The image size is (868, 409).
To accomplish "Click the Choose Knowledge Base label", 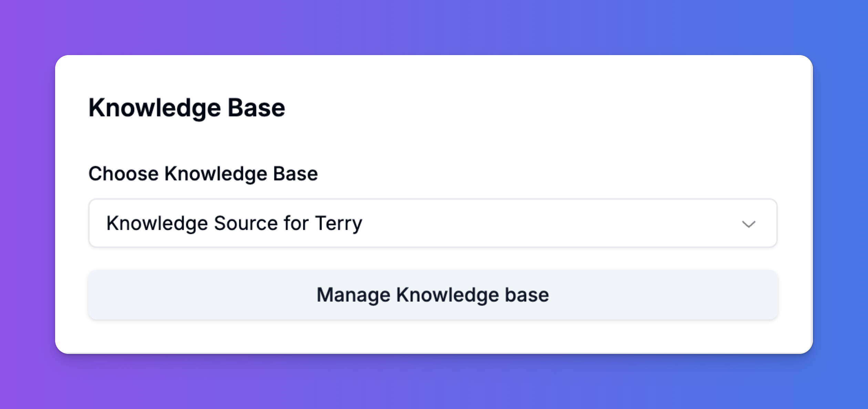I will 203,173.
